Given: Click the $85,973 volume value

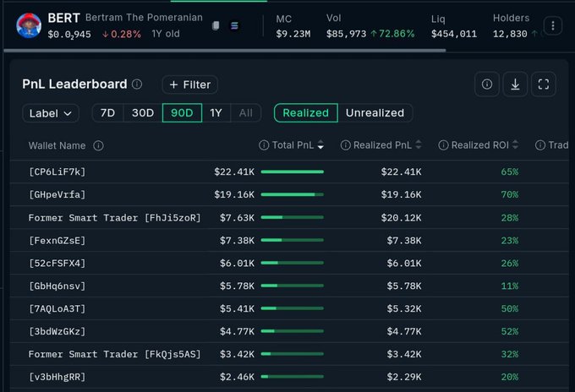Looking at the screenshot, I should pos(346,34).
